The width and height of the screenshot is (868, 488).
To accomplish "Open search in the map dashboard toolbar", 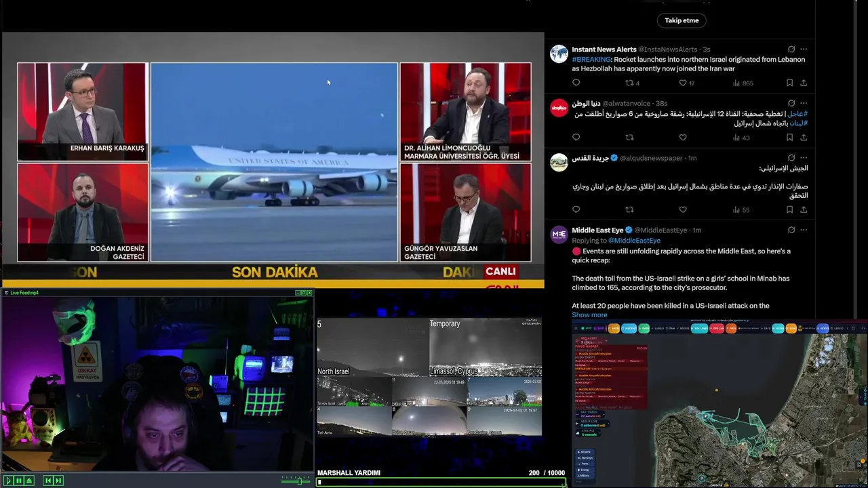I will [x=853, y=329].
